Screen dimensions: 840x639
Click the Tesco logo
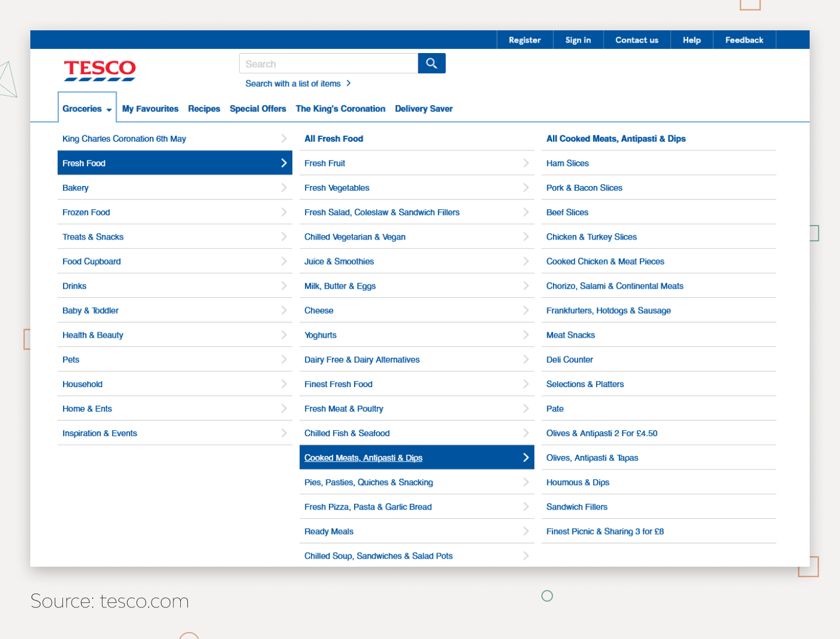(x=100, y=71)
